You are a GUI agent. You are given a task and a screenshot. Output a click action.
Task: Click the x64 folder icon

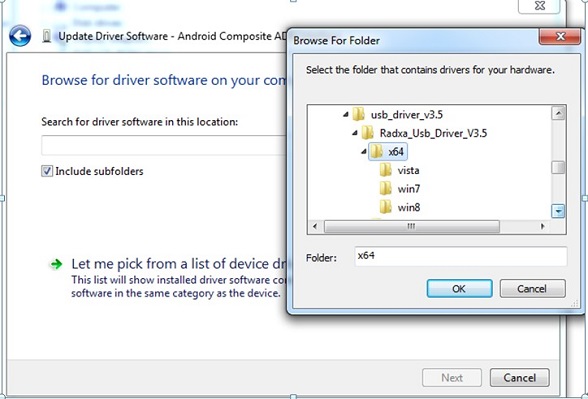376,151
